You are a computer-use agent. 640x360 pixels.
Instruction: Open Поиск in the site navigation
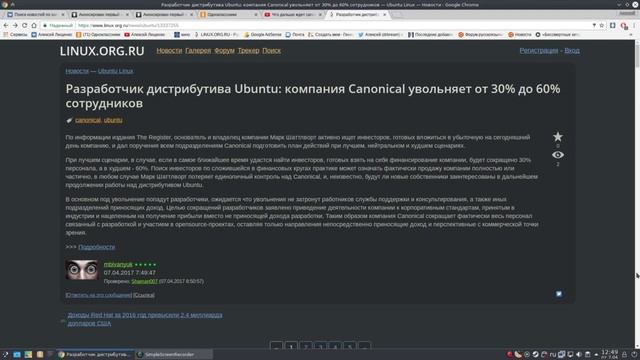pyautogui.click(x=271, y=51)
